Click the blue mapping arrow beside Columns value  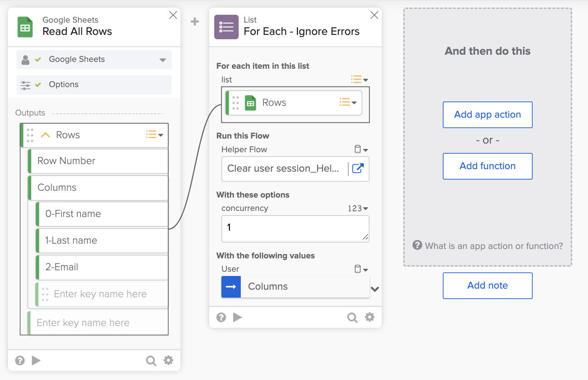coord(231,286)
